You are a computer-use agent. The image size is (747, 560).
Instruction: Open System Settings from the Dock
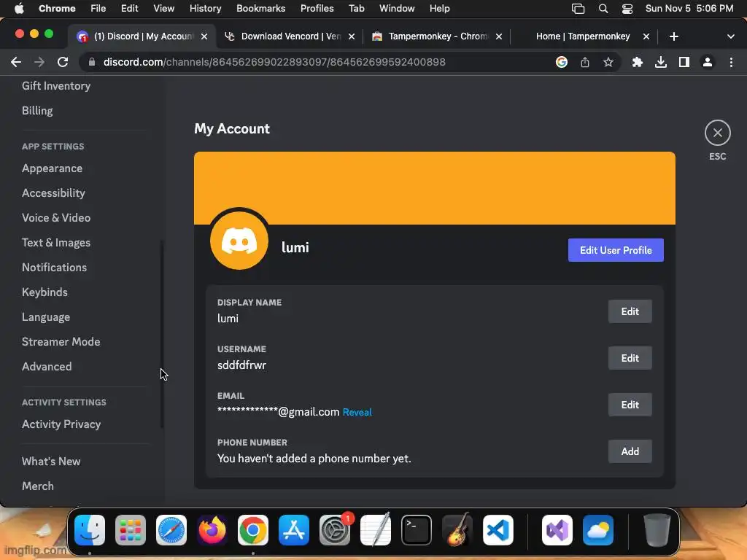click(x=334, y=530)
